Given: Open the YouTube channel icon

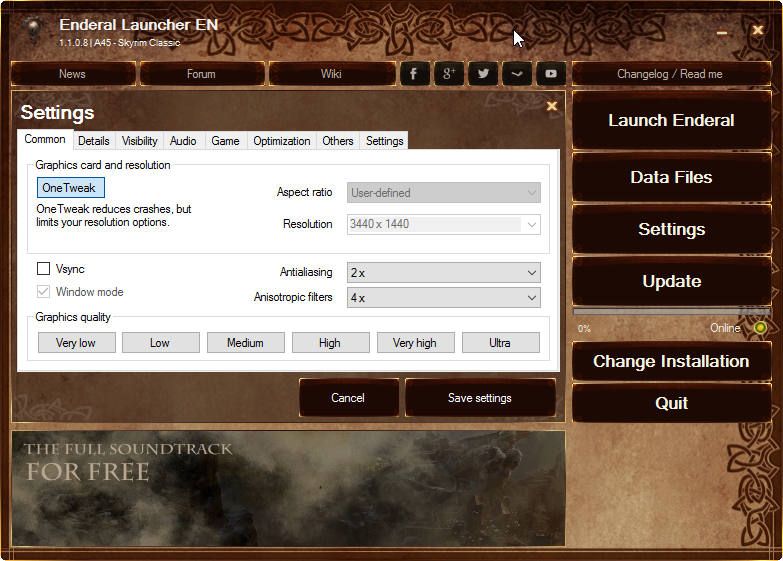Looking at the screenshot, I should [x=551, y=74].
